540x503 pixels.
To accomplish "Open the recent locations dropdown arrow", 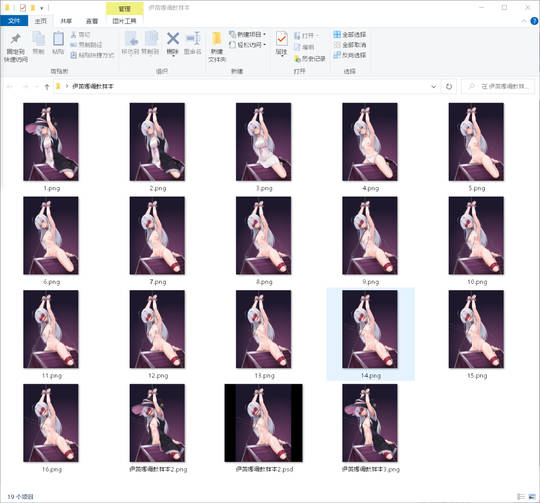I will point(37,86).
